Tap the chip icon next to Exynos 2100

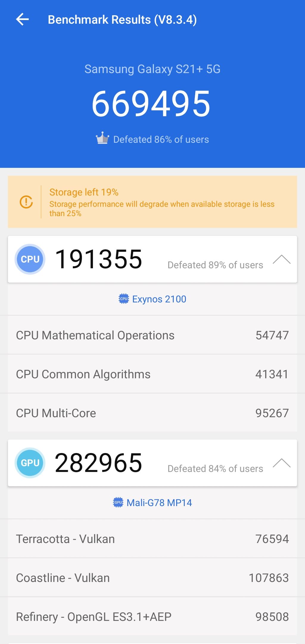coord(124,299)
